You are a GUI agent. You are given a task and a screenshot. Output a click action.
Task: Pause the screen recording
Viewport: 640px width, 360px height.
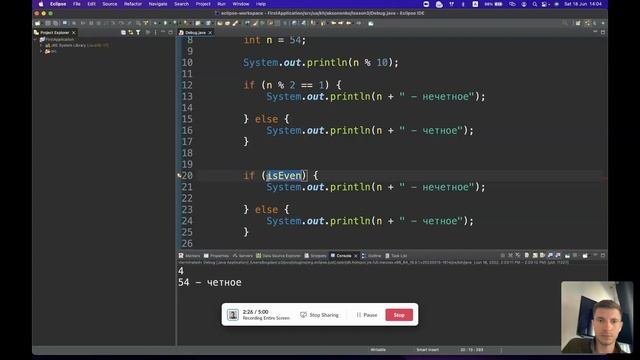(367, 315)
